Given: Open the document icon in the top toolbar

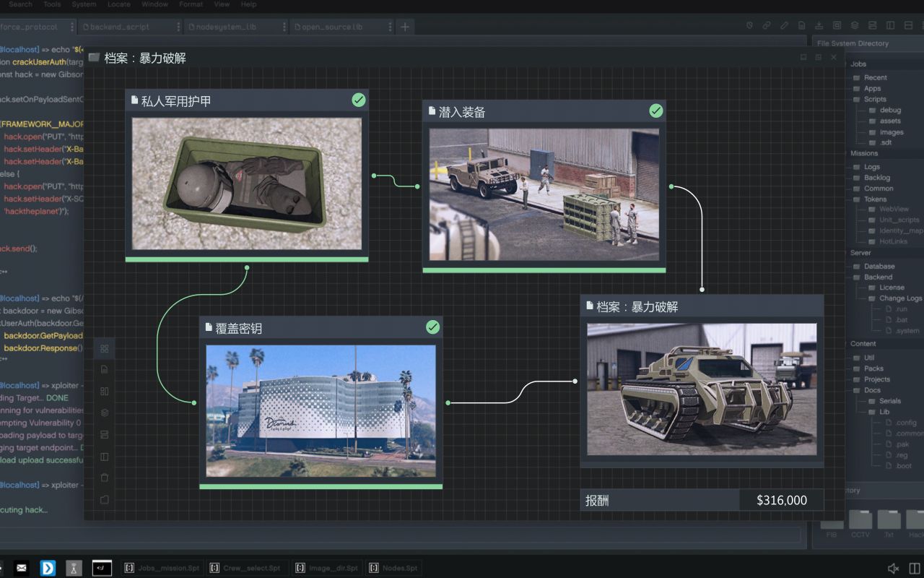Looking at the screenshot, I should [x=802, y=26].
